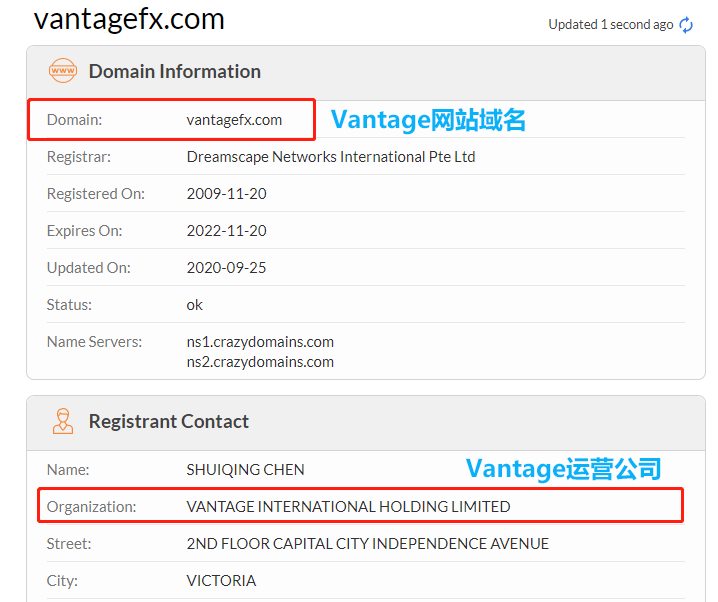Click the person icon in Registrant Contact header
718x602 pixels.
(63, 421)
